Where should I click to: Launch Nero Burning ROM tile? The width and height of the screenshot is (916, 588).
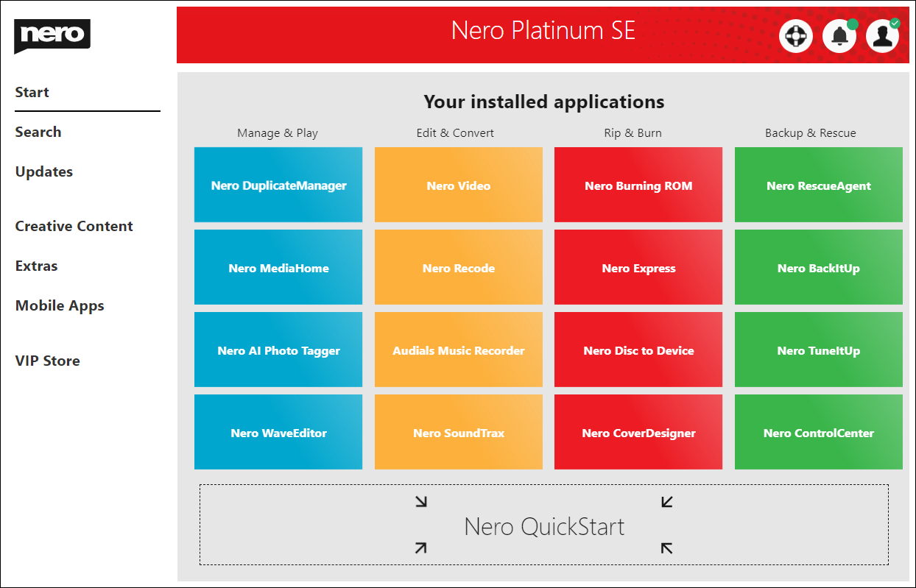click(x=638, y=185)
